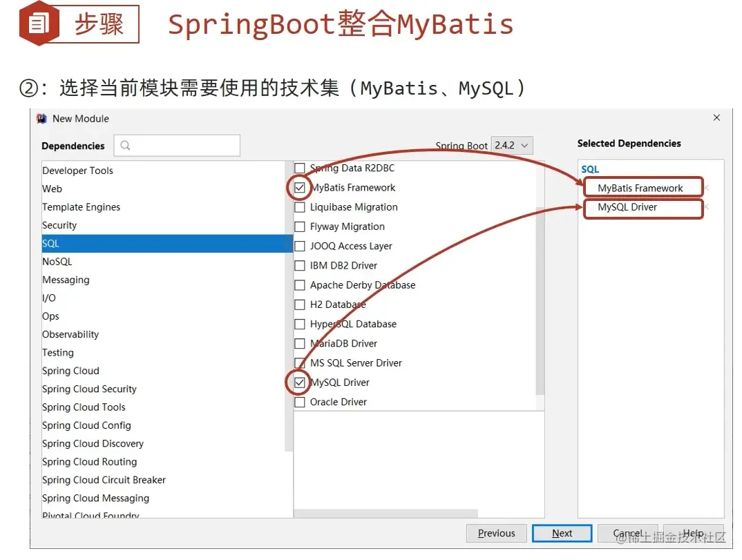742x560 pixels.
Task: Select MyBatis Framework under Selected Dependencies
Action: pyautogui.click(x=643, y=186)
